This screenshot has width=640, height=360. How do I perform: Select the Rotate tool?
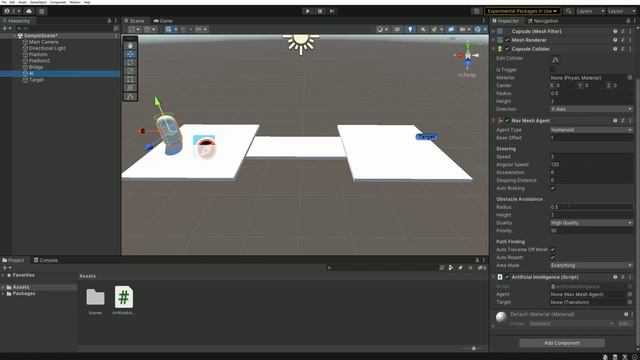[x=130, y=62]
